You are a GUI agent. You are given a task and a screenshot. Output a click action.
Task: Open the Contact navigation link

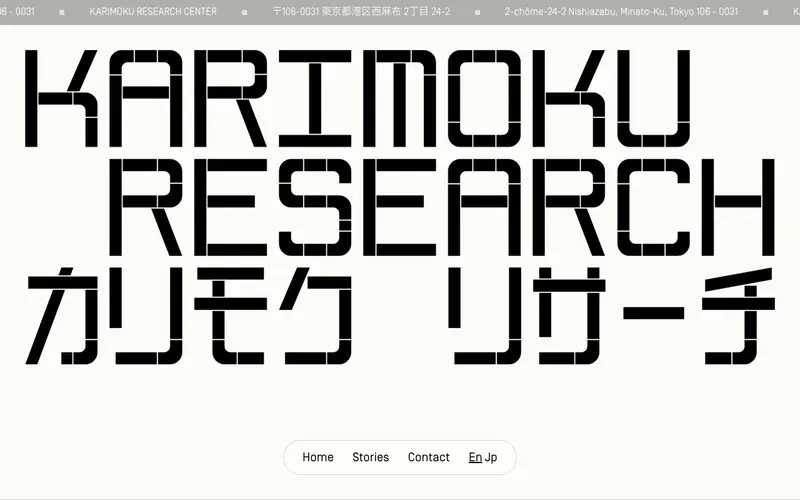point(429,457)
